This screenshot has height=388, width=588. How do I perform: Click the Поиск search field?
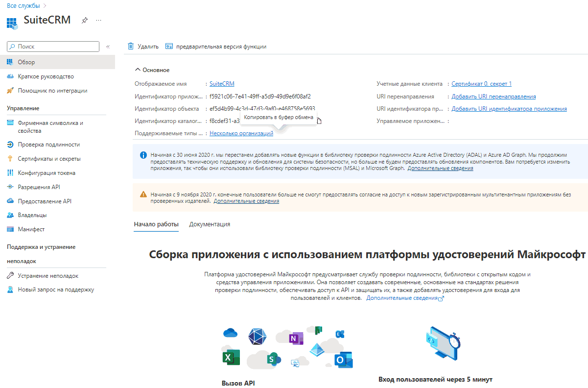point(52,46)
